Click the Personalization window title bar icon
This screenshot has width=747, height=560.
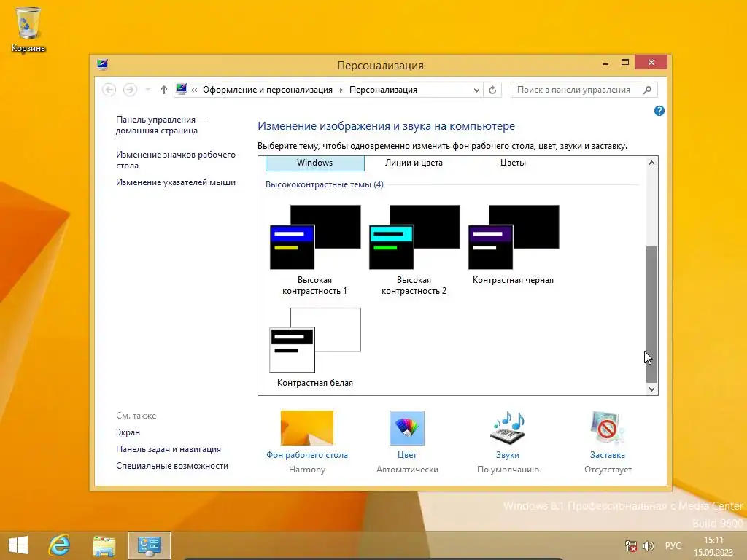click(x=102, y=64)
